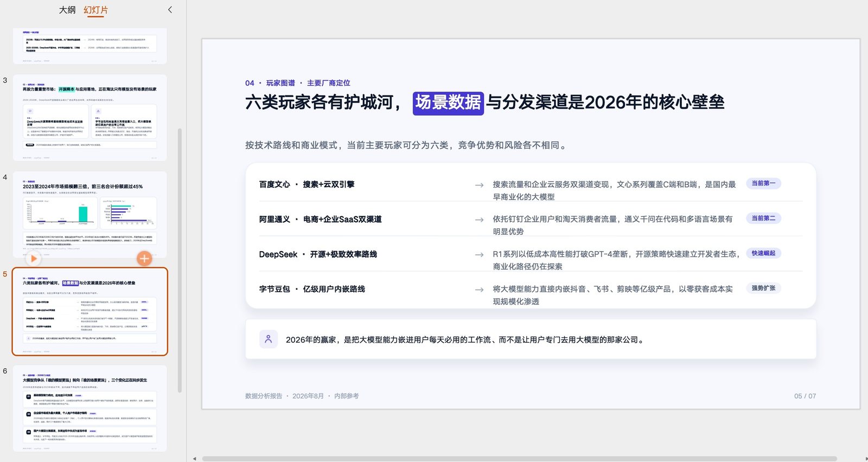This screenshot has width=868, height=462.
Task: Select slide 5 thumbnail 六类玩家各有护城河
Action: pyautogui.click(x=90, y=311)
